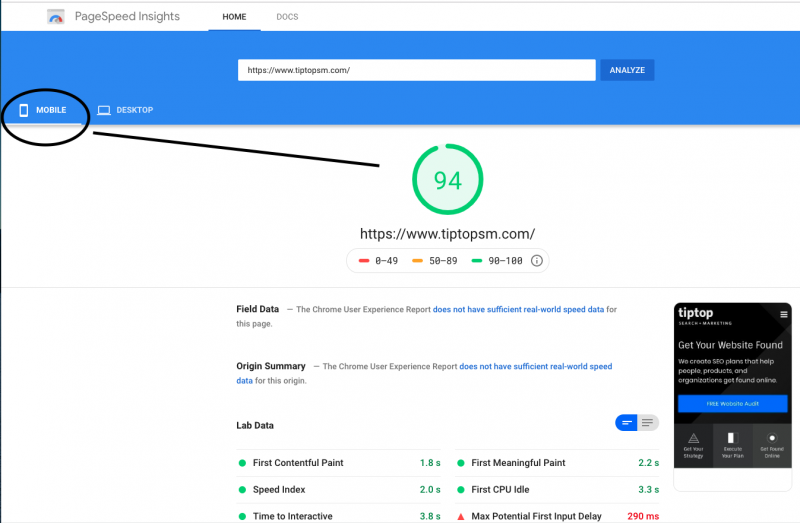This screenshot has width=800, height=523.
Task: Click the 290 ms value
Action: 643,516
